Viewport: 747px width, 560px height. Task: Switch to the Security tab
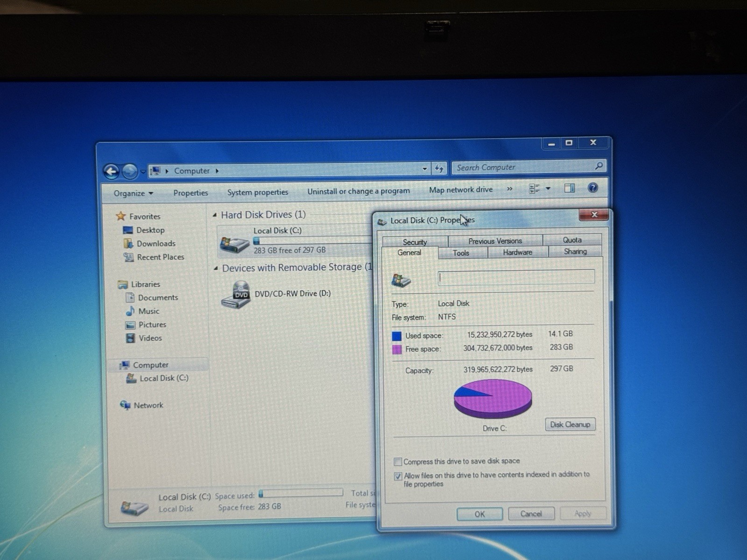(415, 242)
